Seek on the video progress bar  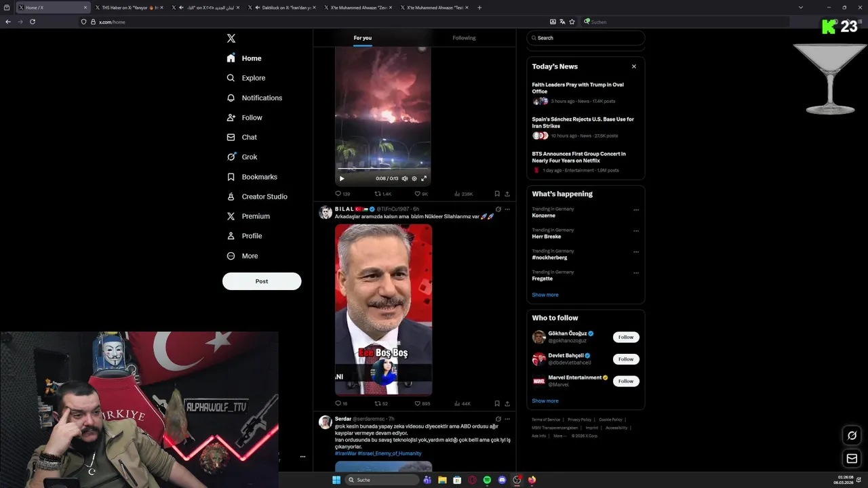point(383,169)
